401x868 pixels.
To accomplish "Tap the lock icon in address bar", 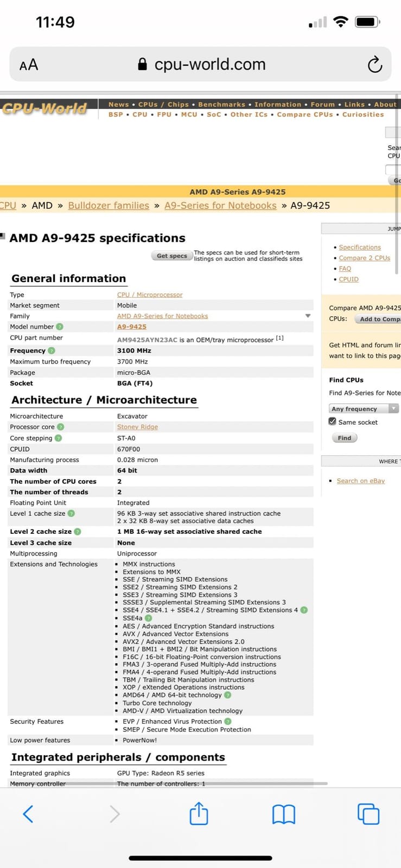I will point(142,65).
